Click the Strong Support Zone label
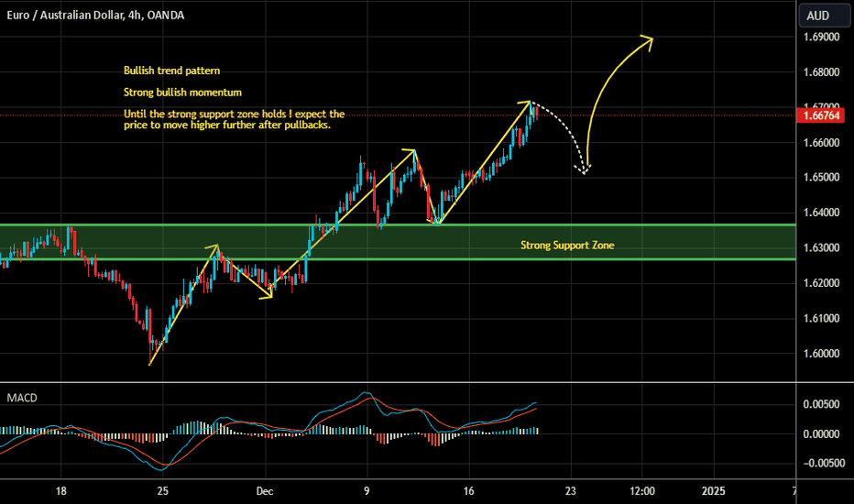Screen dimensions: 854x504 tap(567, 246)
